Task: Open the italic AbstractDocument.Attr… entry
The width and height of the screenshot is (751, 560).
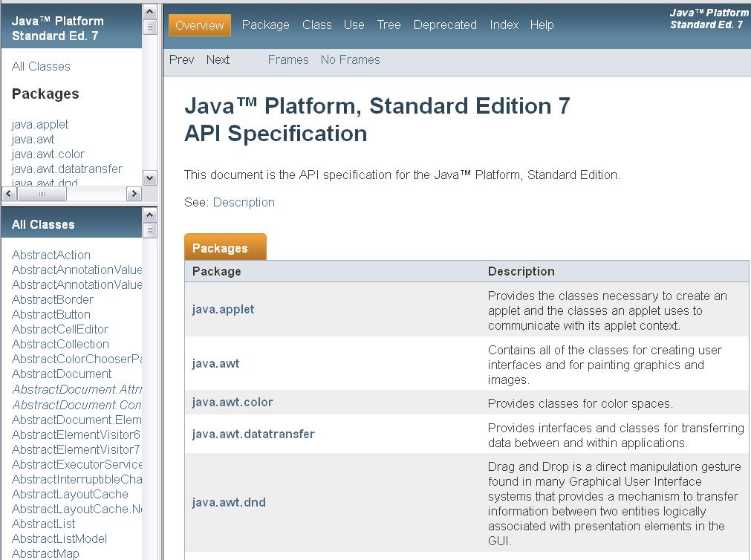Action: 77,389
